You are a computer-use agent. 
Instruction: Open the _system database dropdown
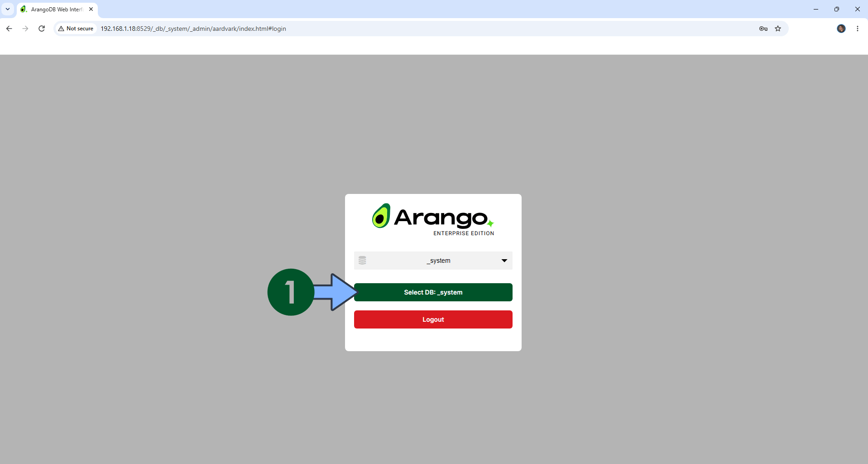pos(433,261)
